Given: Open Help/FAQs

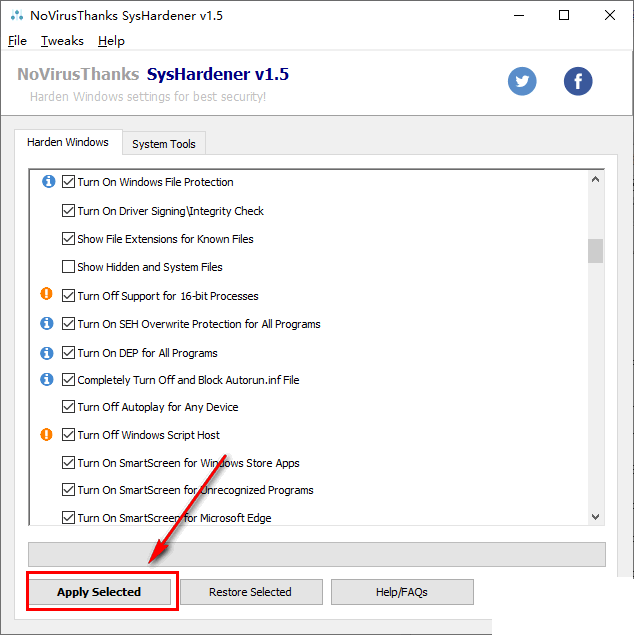Looking at the screenshot, I should [x=402, y=592].
